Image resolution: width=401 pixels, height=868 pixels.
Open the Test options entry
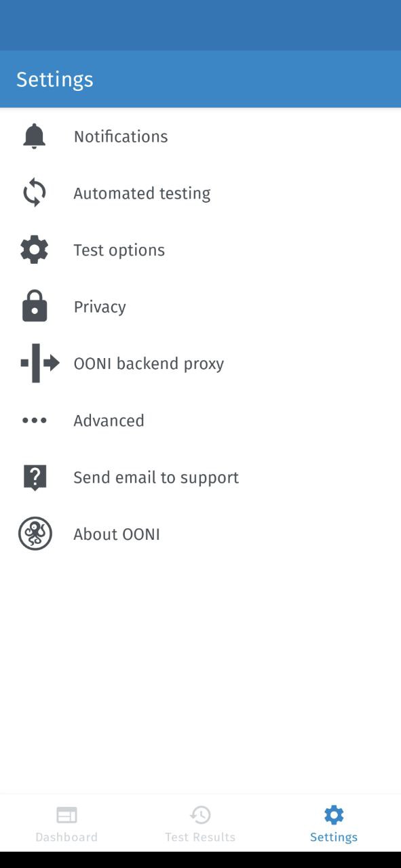click(200, 250)
